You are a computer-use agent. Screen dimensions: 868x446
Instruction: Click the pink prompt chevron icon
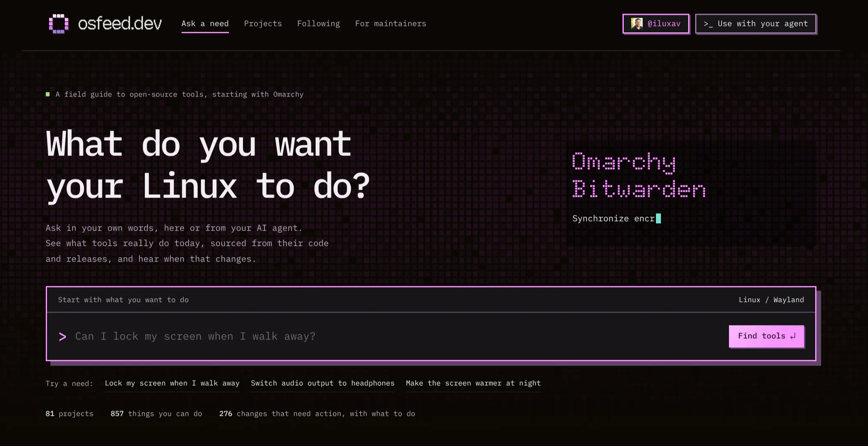click(x=63, y=337)
